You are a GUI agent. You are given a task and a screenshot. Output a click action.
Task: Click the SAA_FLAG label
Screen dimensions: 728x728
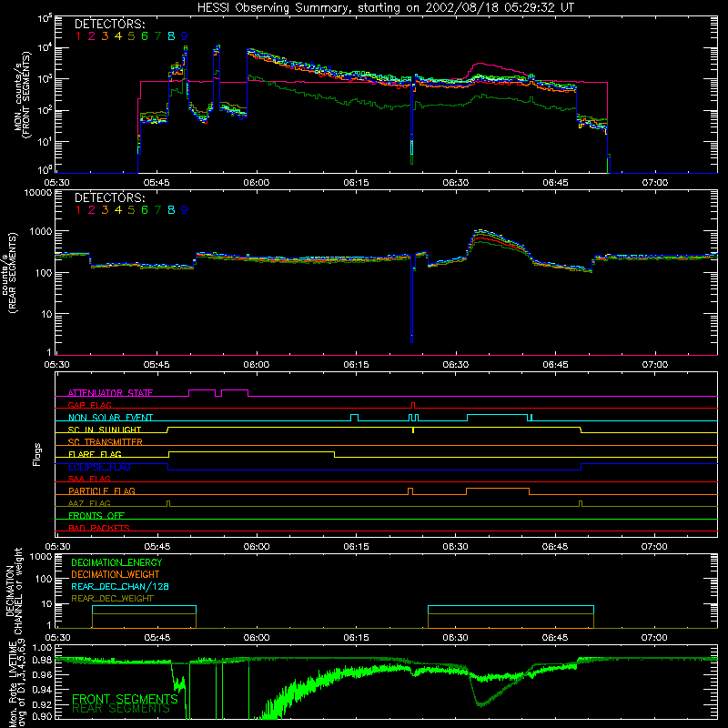[89, 479]
